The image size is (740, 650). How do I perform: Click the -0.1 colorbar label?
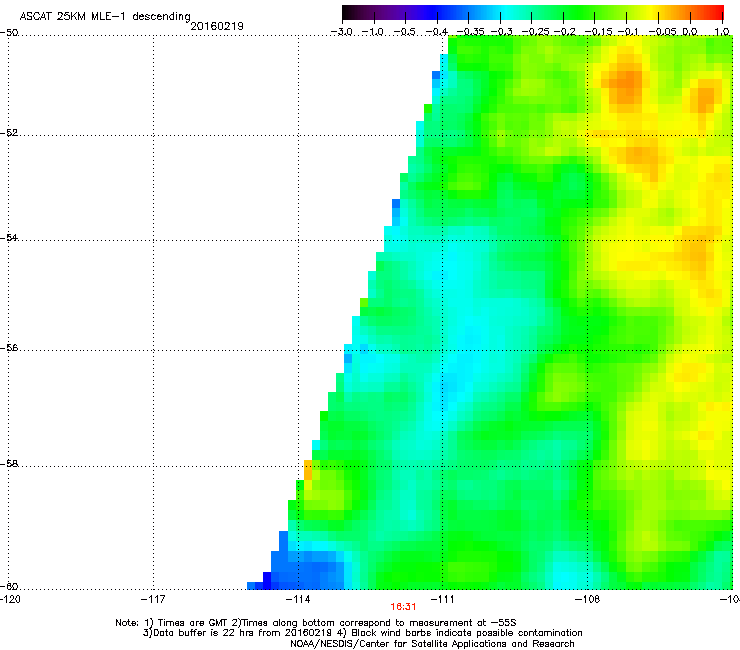[628, 32]
